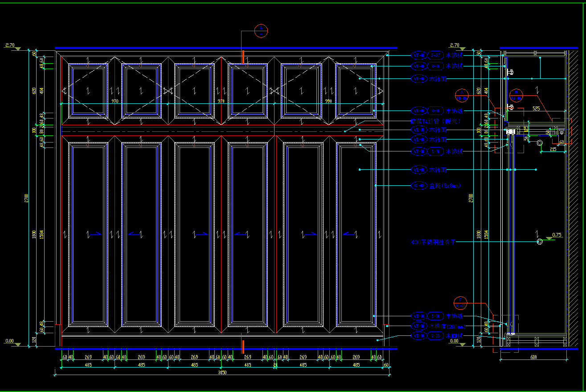The width and height of the screenshot is (586, 392).
Task: Click the section marker circle numbered 2
Action: 261,31
